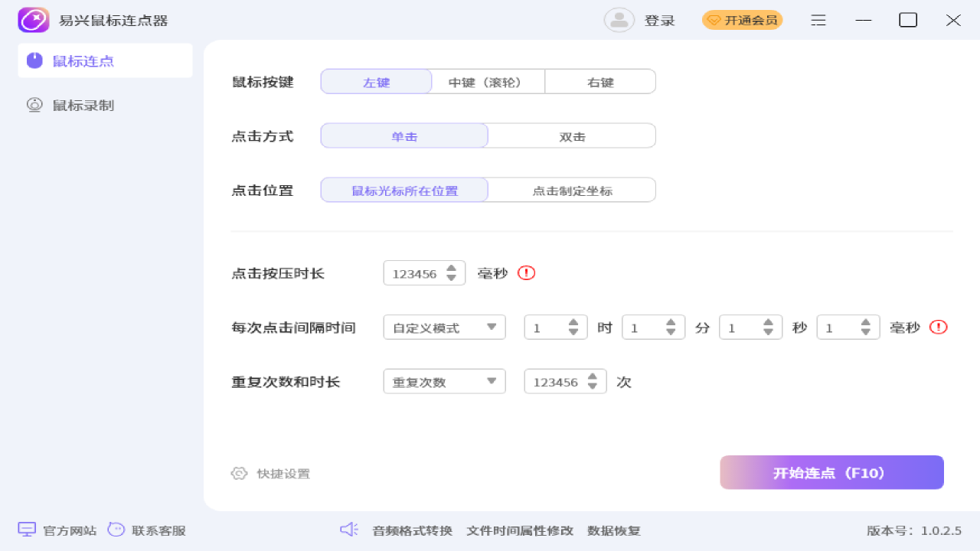This screenshot has height=551, width=980.
Task: Open the 开通会员 membership link
Action: coord(742,20)
